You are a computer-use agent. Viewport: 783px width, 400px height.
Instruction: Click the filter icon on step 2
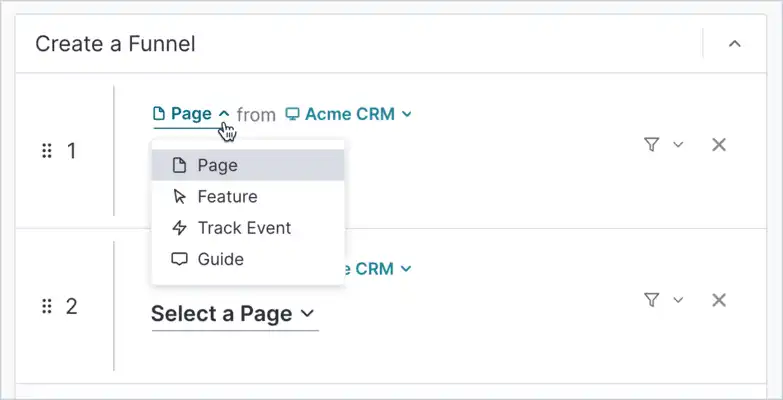(x=651, y=300)
